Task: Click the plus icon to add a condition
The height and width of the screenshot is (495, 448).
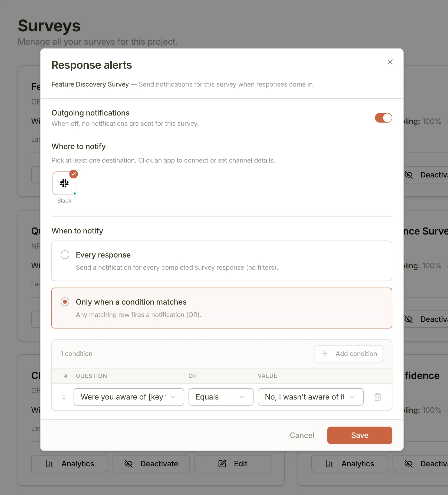Action: (x=325, y=354)
